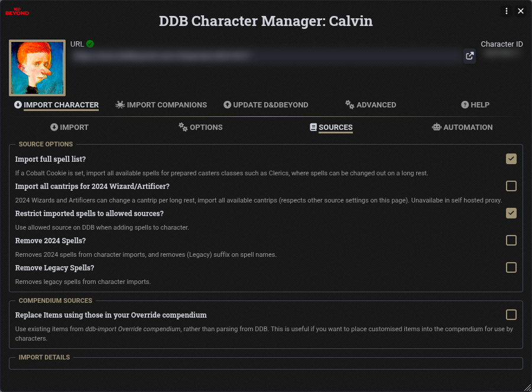Click the Compendium Sources section heading
The height and width of the screenshot is (392, 532).
[x=56, y=301]
